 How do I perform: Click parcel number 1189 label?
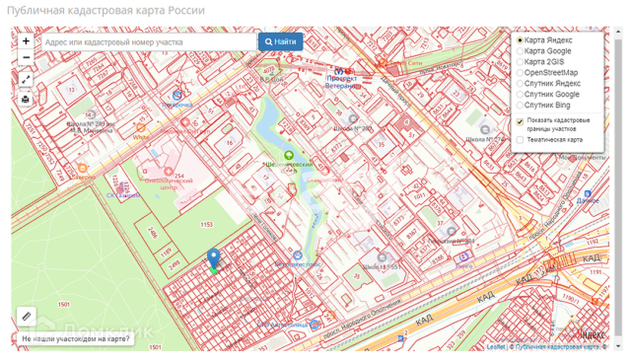coord(166,253)
